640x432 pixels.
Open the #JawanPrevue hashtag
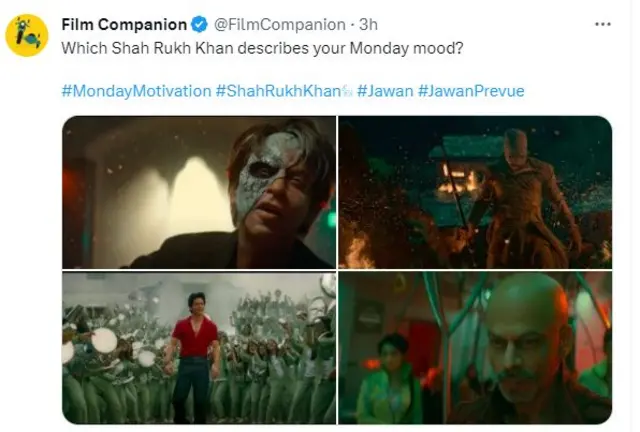[471, 91]
